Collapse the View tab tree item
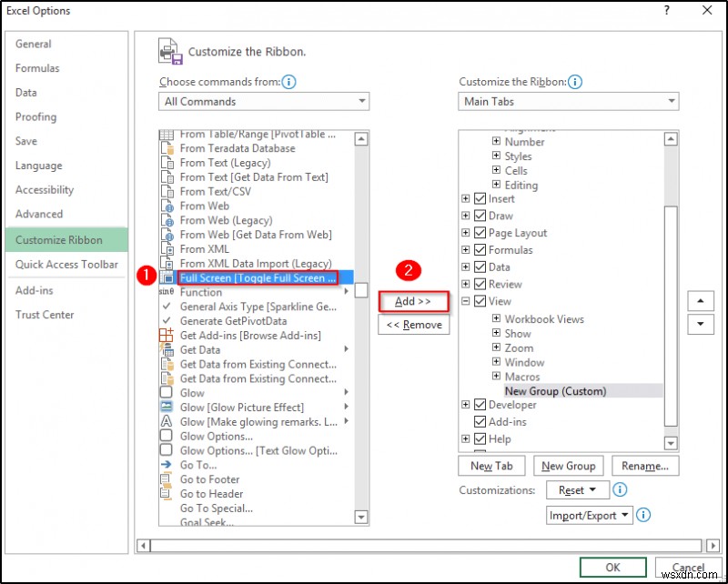The width and height of the screenshot is (728, 584). (464, 301)
